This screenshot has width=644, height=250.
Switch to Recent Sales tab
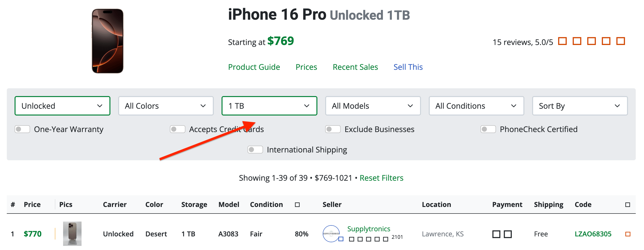[x=355, y=67]
